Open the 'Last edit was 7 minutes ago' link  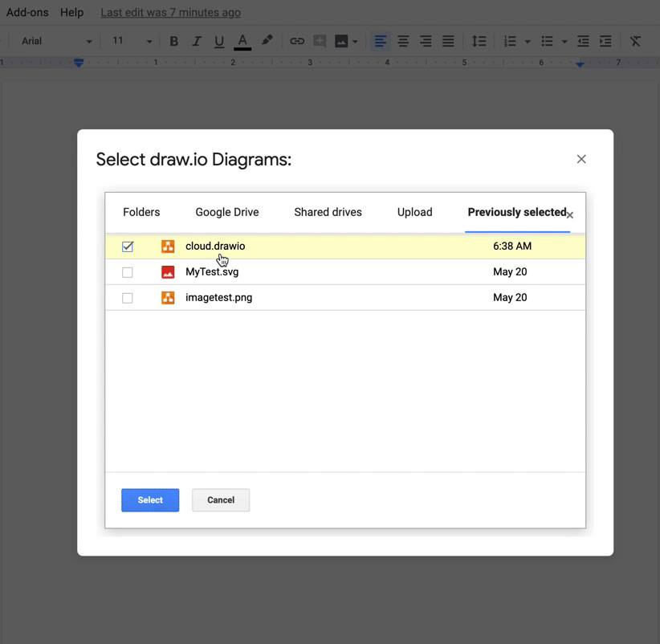tap(170, 13)
